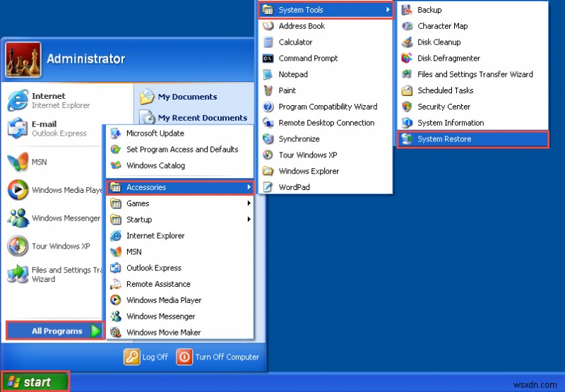Click the pinned Outlook Express E-mail icon

pos(18,128)
